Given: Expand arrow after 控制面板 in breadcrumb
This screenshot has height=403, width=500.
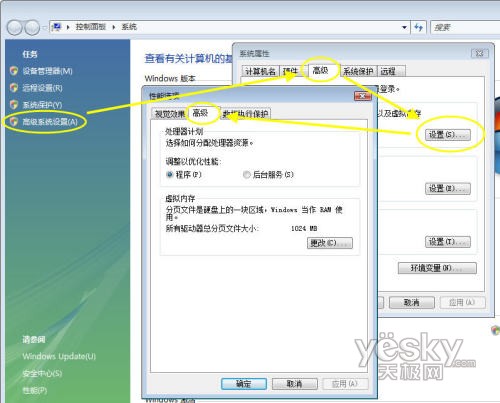Looking at the screenshot, I should (114, 27).
